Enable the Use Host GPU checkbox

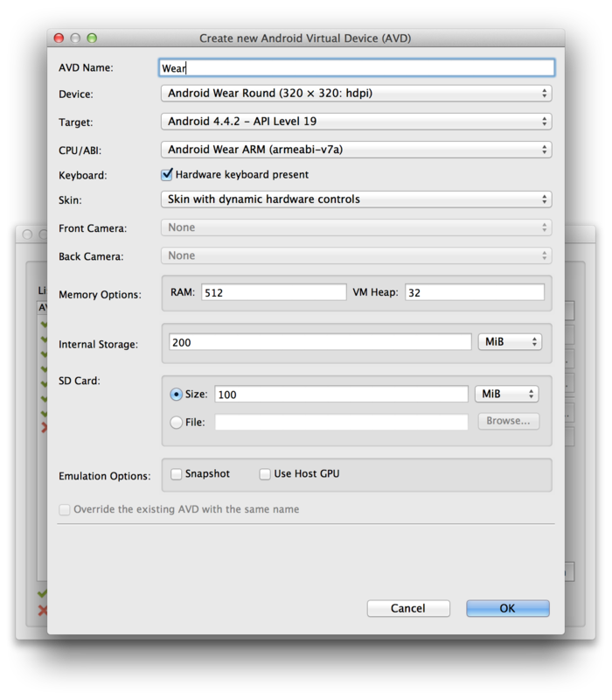tap(265, 474)
